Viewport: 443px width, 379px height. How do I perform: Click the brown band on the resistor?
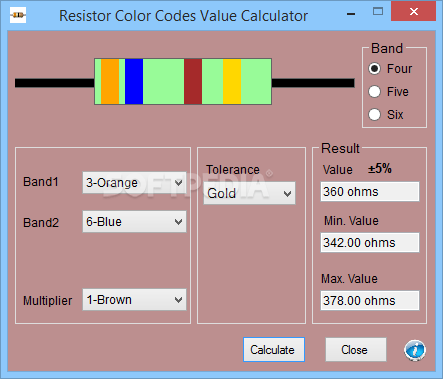coord(193,82)
